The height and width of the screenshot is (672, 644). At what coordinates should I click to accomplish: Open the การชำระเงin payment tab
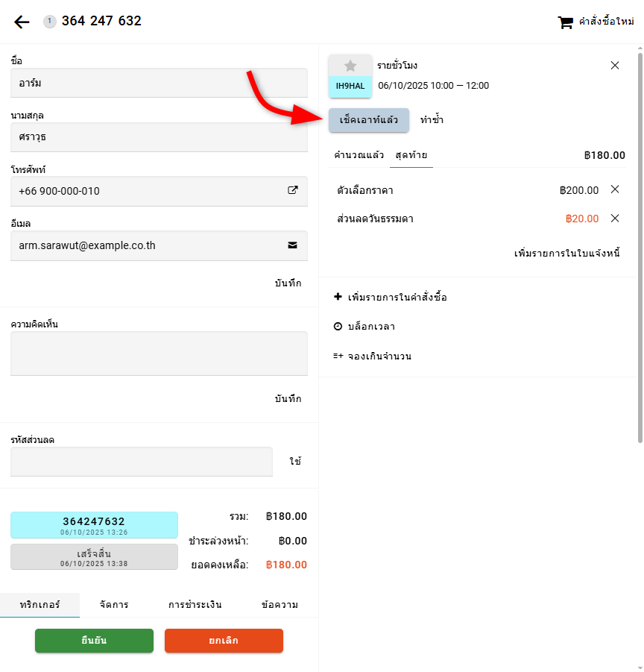195,604
